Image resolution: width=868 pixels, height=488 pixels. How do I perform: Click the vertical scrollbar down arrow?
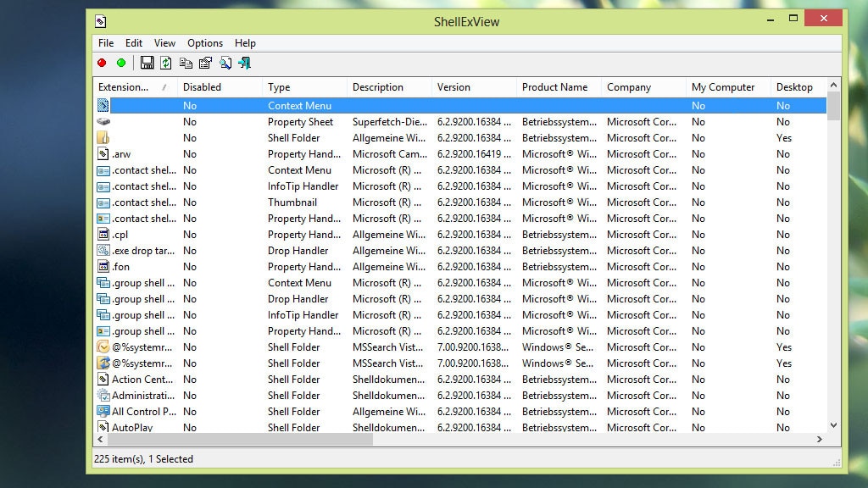(834, 425)
